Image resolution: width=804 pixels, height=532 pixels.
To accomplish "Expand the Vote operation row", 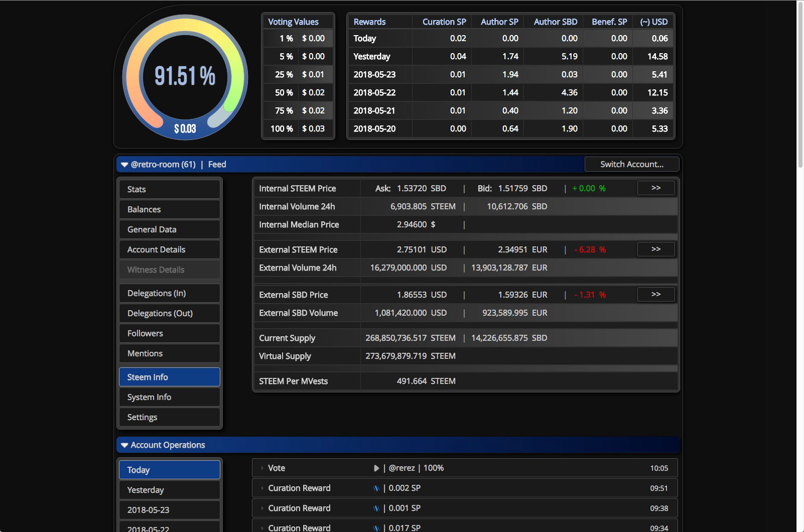I will coord(262,468).
